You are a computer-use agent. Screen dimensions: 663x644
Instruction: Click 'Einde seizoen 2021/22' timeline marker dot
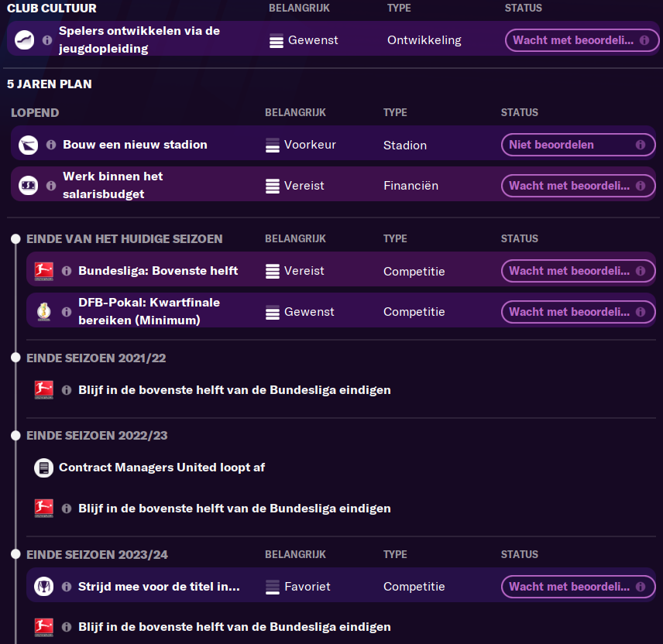point(15,358)
